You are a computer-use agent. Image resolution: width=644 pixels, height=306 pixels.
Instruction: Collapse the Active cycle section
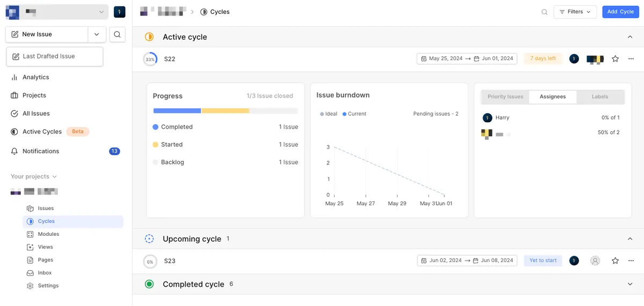point(630,37)
